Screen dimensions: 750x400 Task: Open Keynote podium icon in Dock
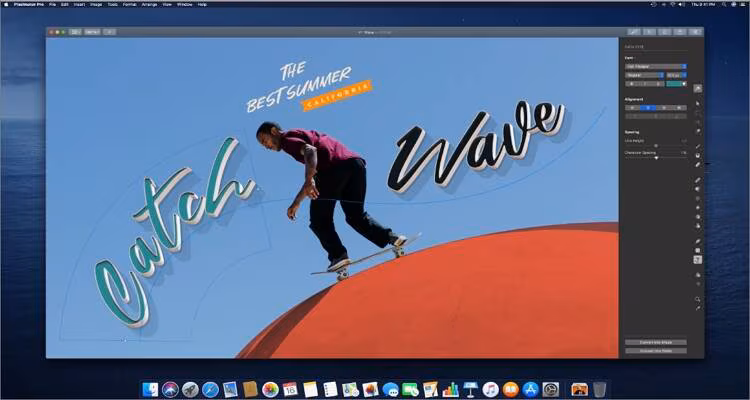click(x=471, y=389)
